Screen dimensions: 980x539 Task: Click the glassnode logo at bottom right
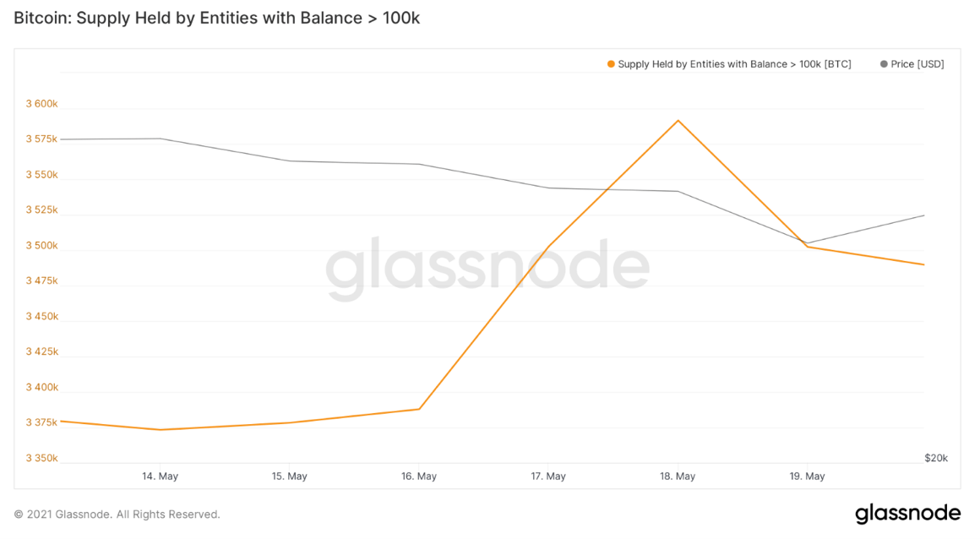tap(907, 514)
